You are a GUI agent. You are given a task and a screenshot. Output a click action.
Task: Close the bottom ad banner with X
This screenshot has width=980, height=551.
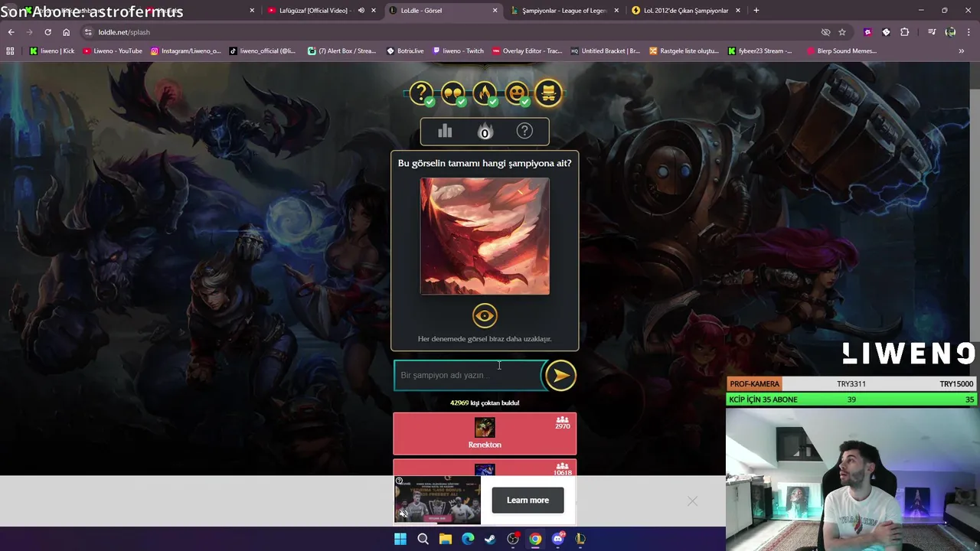point(692,500)
